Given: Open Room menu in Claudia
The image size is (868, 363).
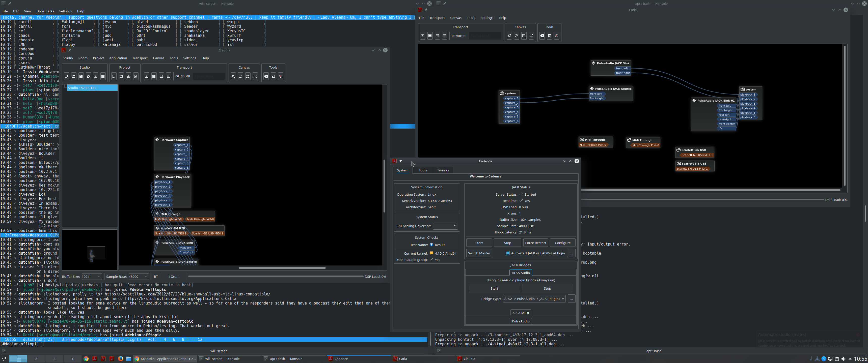Looking at the screenshot, I should coord(83,58).
